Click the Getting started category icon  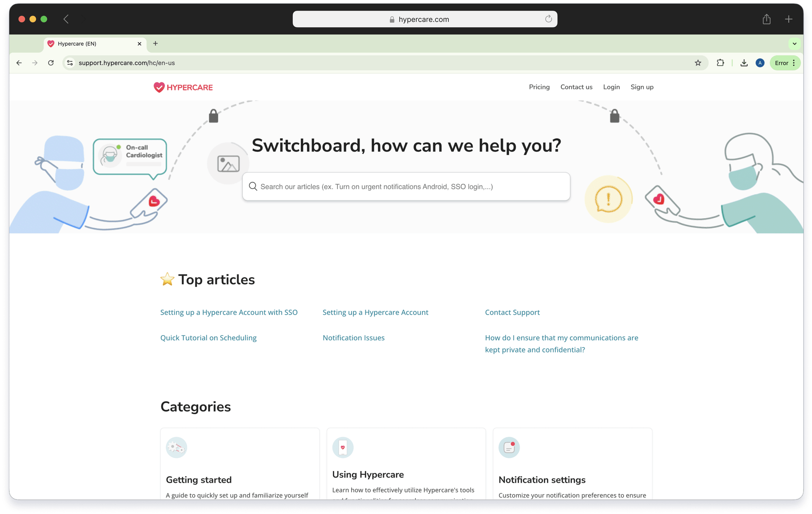click(176, 447)
